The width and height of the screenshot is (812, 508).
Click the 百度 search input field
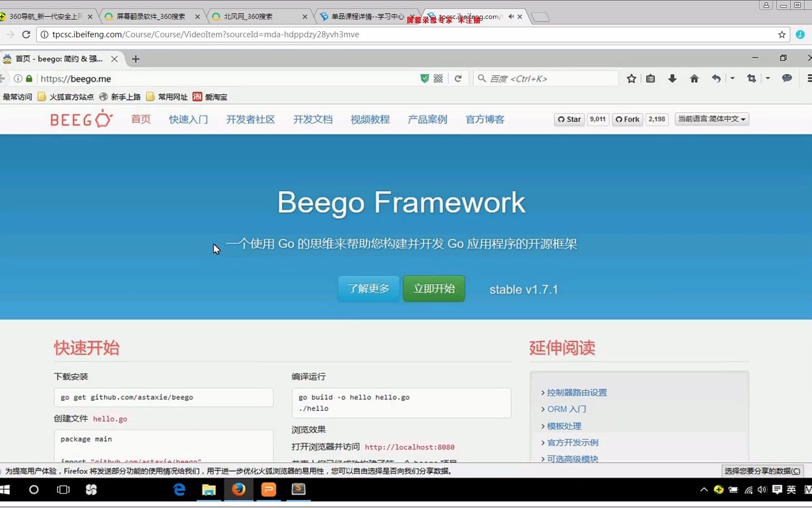click(x=545, y=79)
